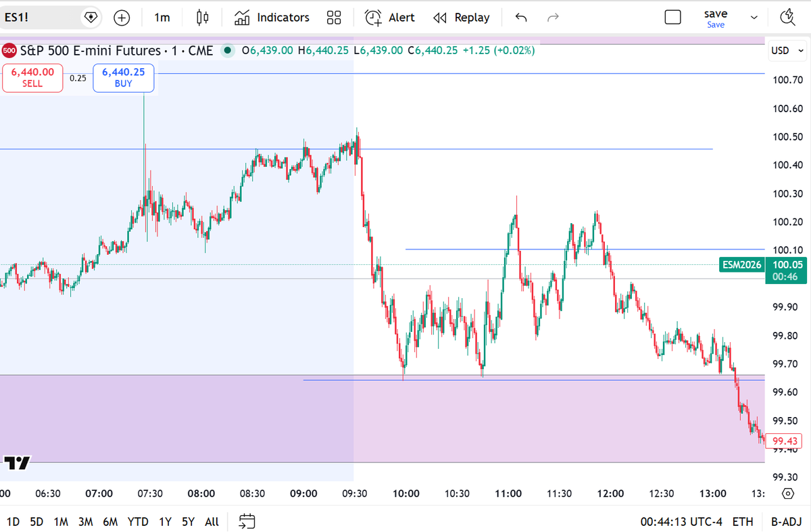811x532 pixels.
Task: Open the Indicators dialog
Action: click(x=272, y=18)
